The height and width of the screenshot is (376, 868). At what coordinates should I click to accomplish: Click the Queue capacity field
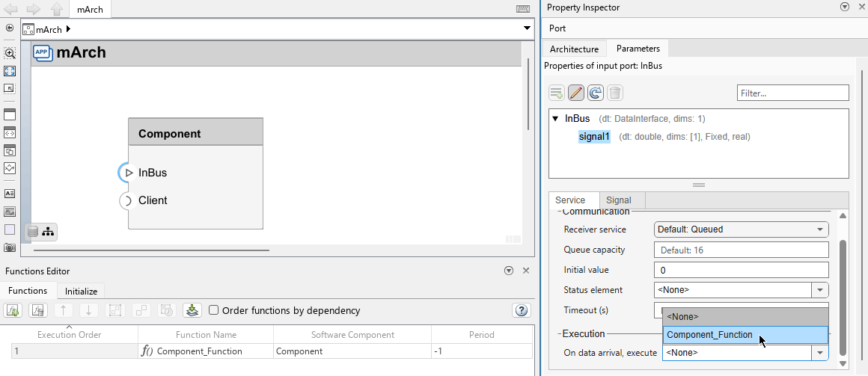tap(742, 250)
